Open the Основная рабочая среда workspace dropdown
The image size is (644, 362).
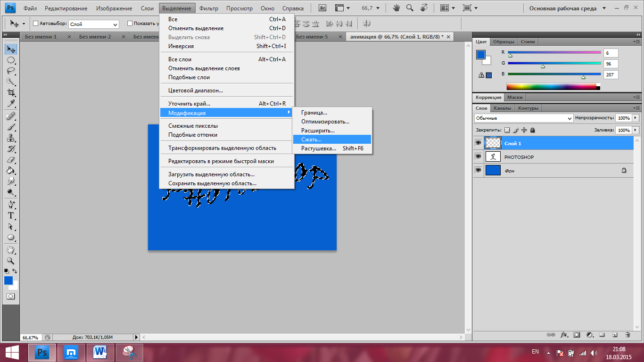point(567,8)
